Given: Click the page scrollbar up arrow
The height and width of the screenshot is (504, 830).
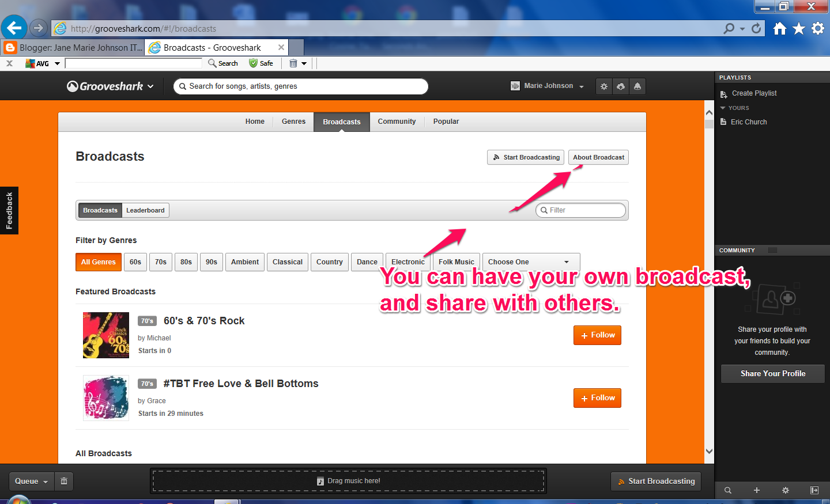Looking at the screenshot, I should click(710, 112).
